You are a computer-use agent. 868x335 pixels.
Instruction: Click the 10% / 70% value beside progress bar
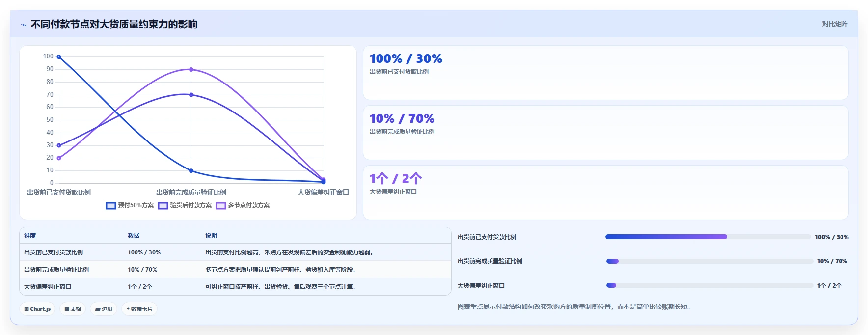click(x=832, y=261)
